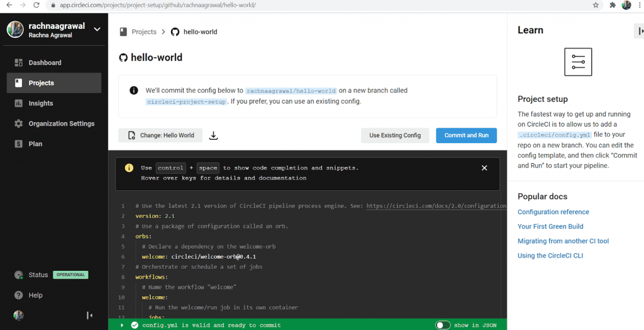644x330 pixels.
Task: Click the browser address bar
Action: [x=314, y=5]
